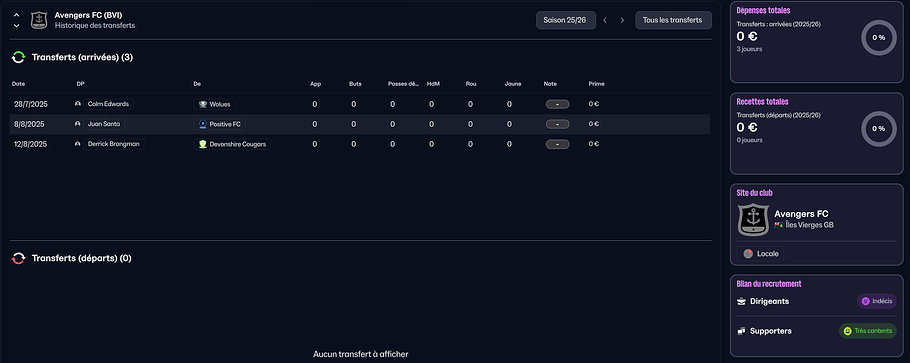Click the down chevron beside Avengers FC badge
The height and width of the screenshot is (363, 910).
point(17,26)
